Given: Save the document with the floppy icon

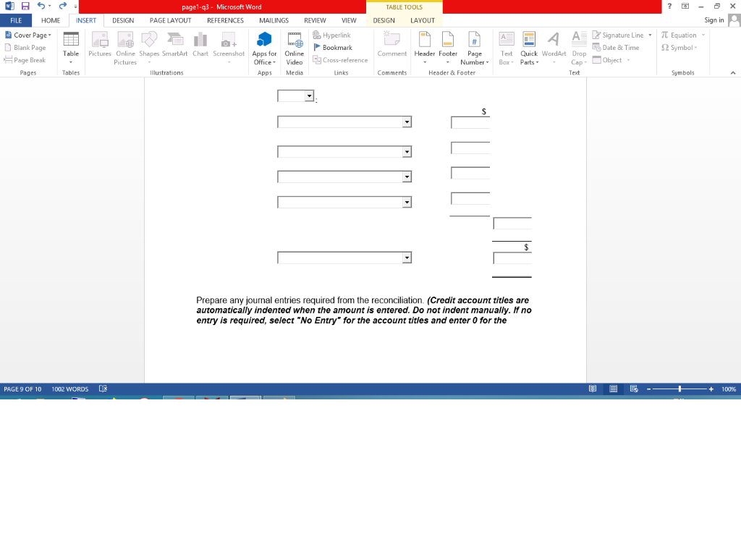Looking at the screenshot, I should click(25, 6).
